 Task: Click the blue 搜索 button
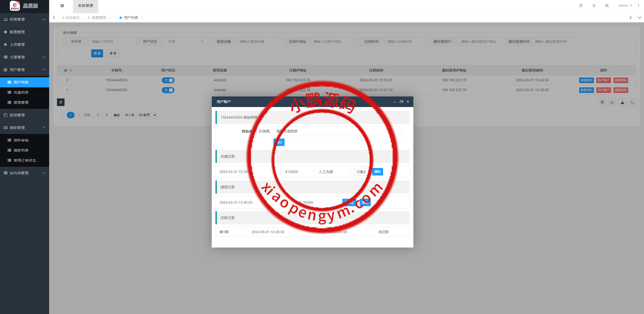[97, 53]
